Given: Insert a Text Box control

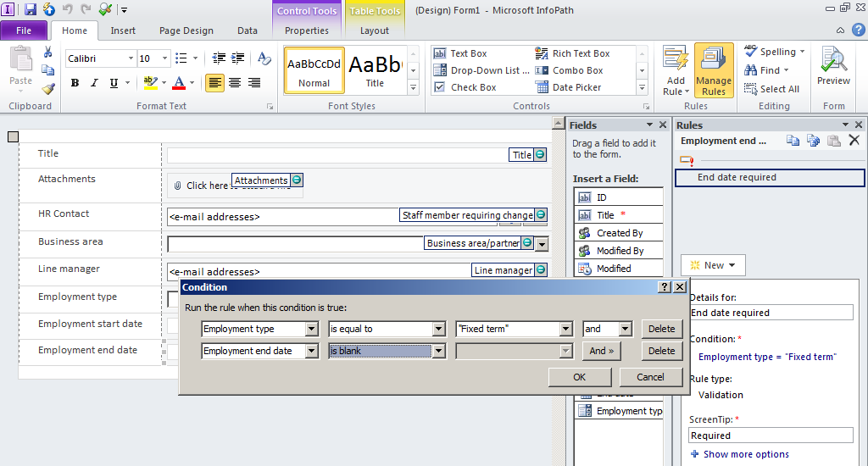Looking at the screenshot, I should tap(460, 53).
